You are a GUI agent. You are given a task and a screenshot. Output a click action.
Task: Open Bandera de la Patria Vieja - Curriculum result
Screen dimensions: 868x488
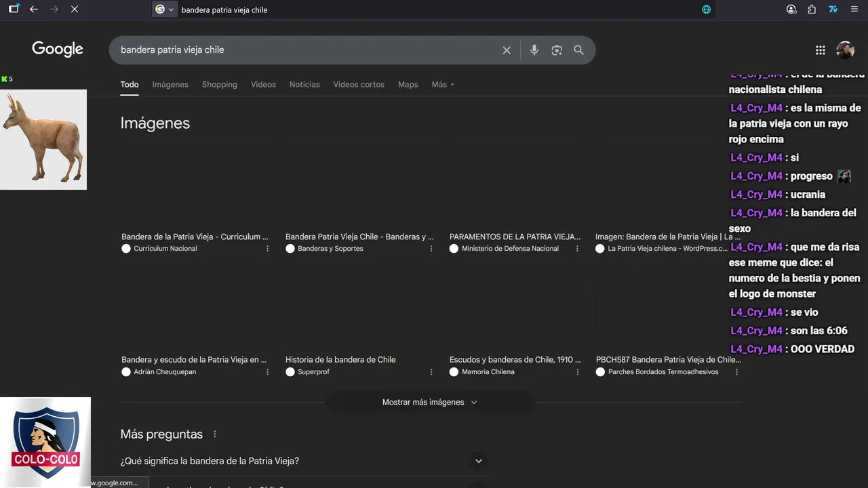coord(195,237)
